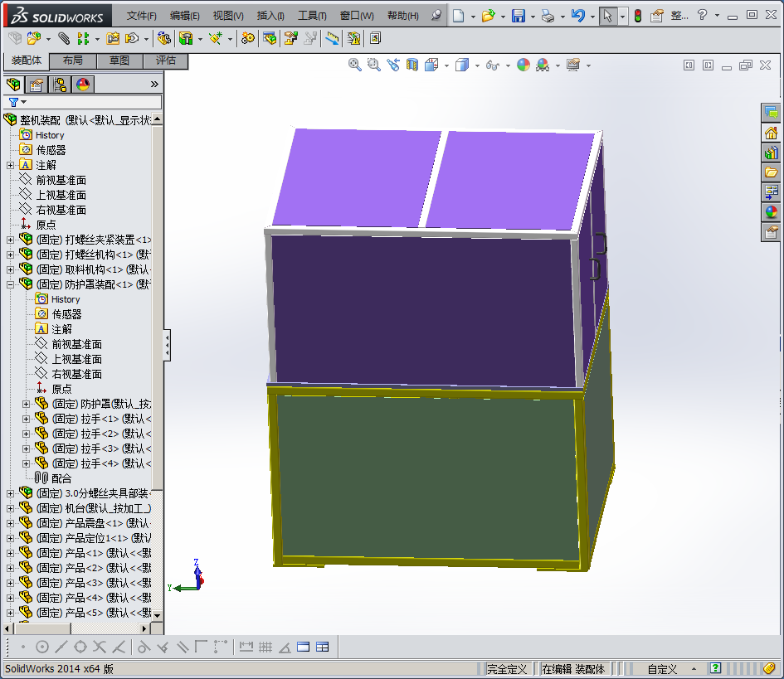The image size is (784, 679).
Task: Expand 机台 tree node
Action: click(11, 508)
